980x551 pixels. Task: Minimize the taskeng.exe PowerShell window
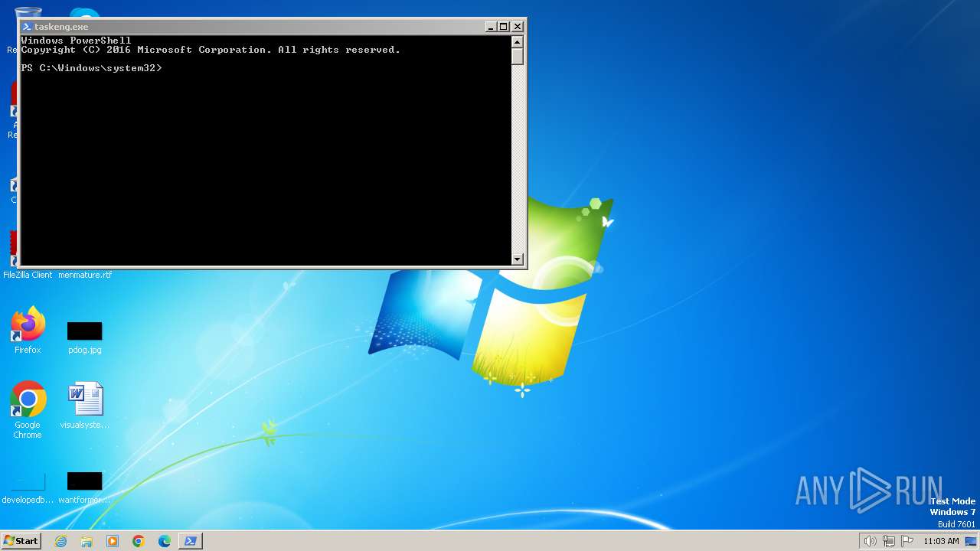pyautogui.click(x=491, y=27)
